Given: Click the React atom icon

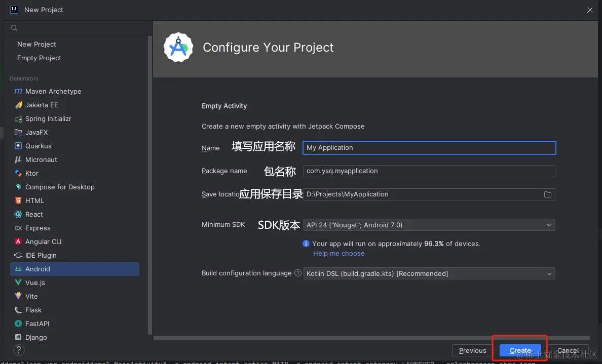Looking at the screenshot, I should pyautogui.click(x=18, y=215).
